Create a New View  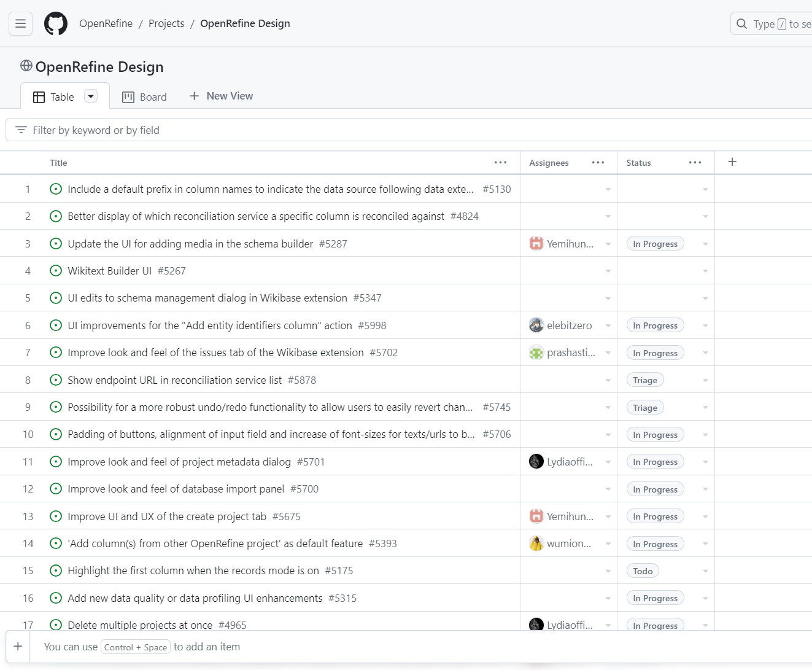coord(221,96)
